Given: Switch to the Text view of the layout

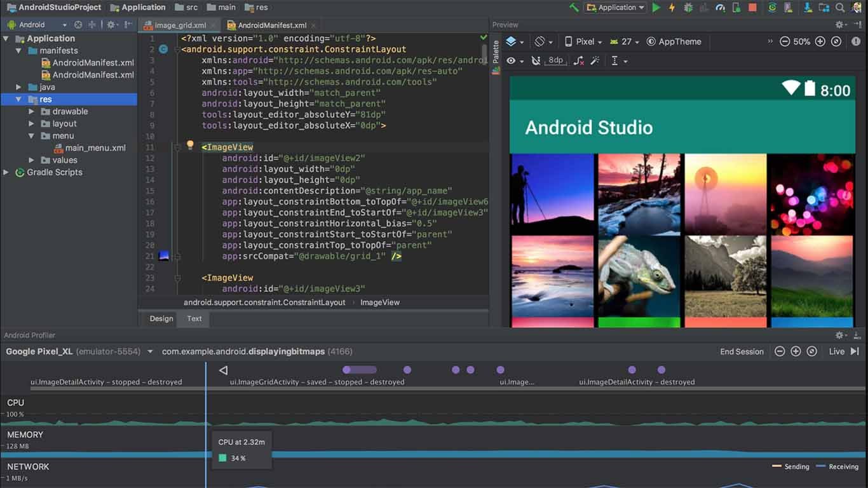Looking at the screenshot, I should (193, 318).
